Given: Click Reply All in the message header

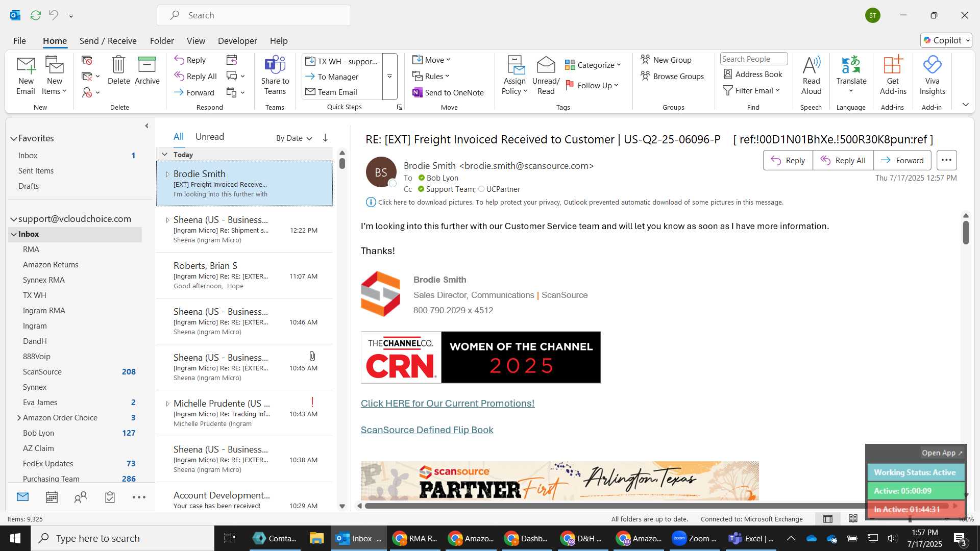Looking at the screenshot, I should pyautogui.click(x=843, y=160).
